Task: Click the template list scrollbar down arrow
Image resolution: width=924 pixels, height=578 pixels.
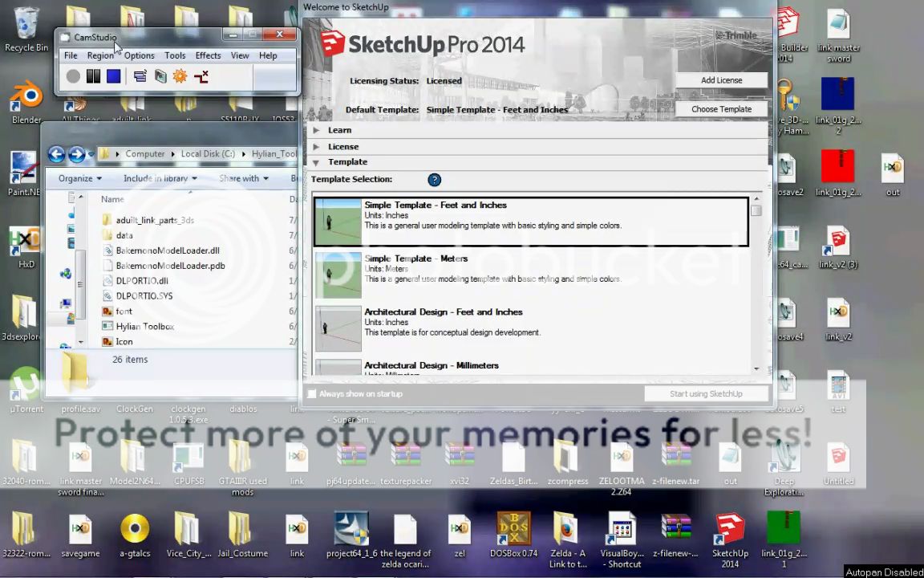Action: pyautogui.click(x=756, y=368)
